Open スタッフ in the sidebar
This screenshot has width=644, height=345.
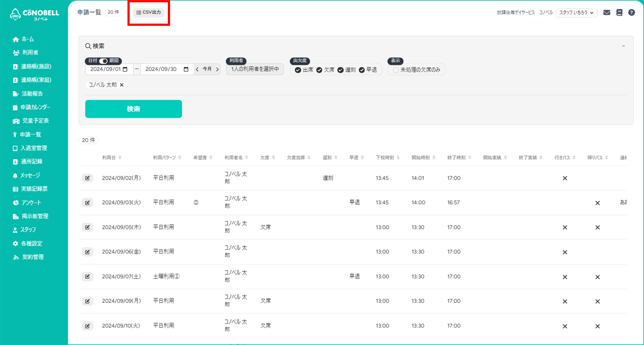(24, 230)
